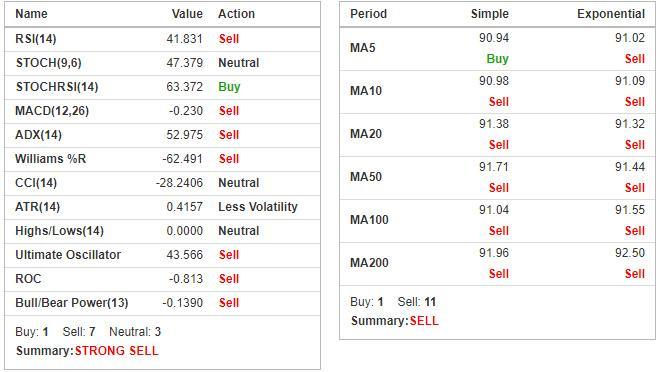Click the RSI(14) indicator name
This screenshot has width=658, height=372.
click(x=36, y=39)
